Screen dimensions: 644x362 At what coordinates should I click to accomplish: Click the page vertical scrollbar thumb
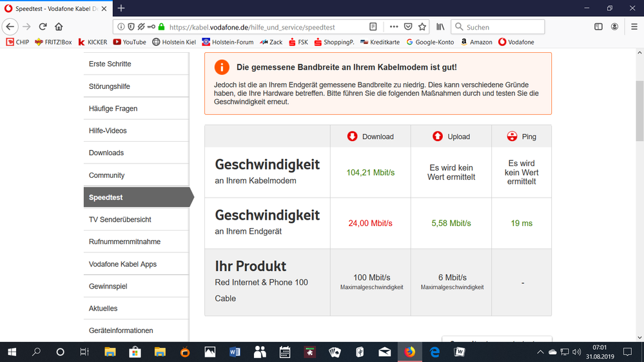pos(639,111)
